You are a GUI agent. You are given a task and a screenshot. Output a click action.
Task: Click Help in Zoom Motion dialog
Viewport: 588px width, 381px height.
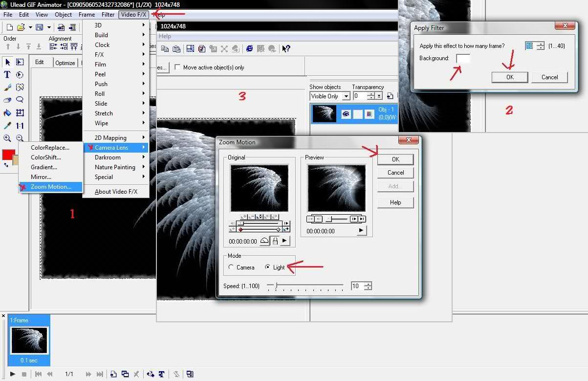click(x=395, y=202)
